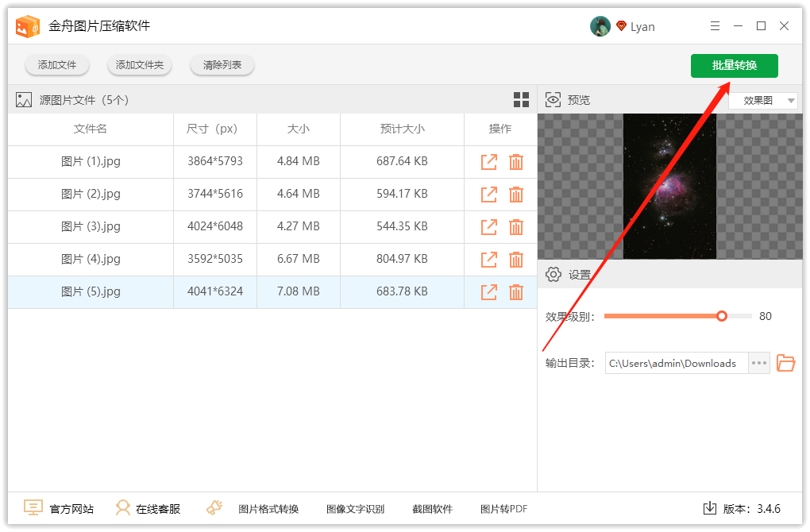This screenshot has width=810, height=532.
Task: Click the 添加文件 button
Action: [x=56, y=65]
